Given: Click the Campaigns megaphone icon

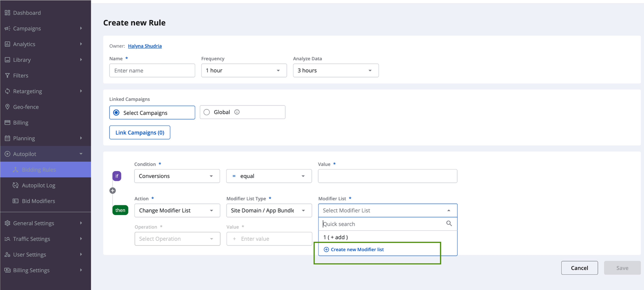Looking at the screenshot, I should 7,28.
